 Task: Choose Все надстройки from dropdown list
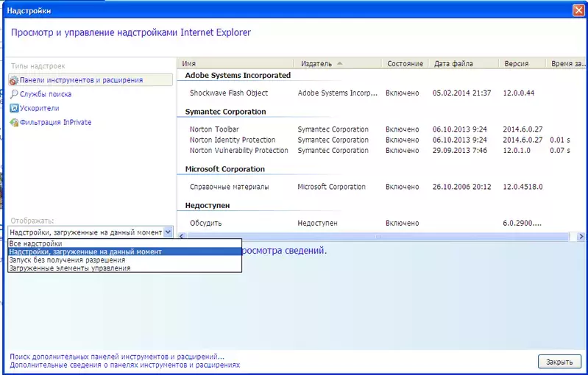(124, 243)
